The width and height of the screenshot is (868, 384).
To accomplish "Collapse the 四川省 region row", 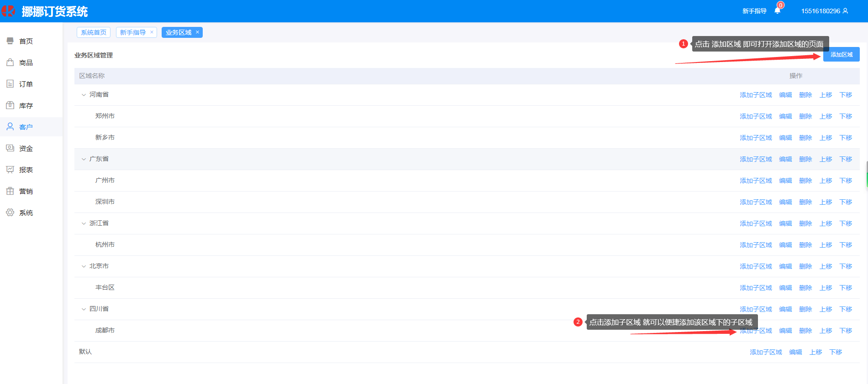I will tap(84, 309).
